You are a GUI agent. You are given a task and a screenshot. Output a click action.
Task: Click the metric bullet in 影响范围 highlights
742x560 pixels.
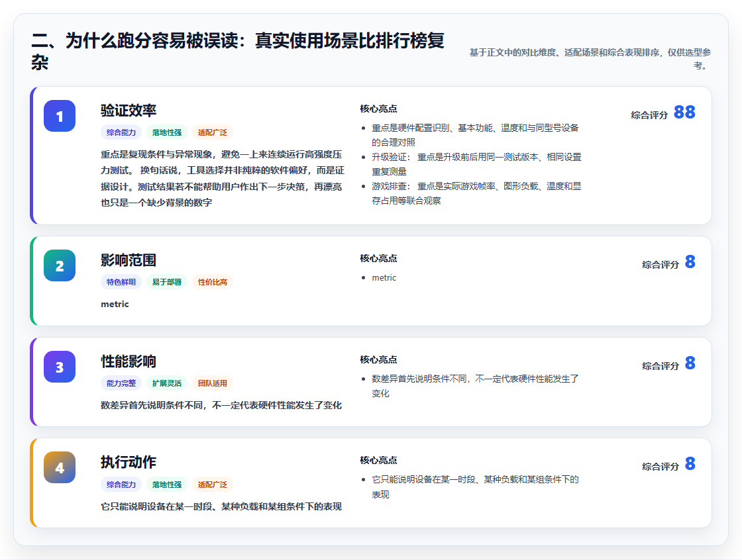click(x=384, y=277)
